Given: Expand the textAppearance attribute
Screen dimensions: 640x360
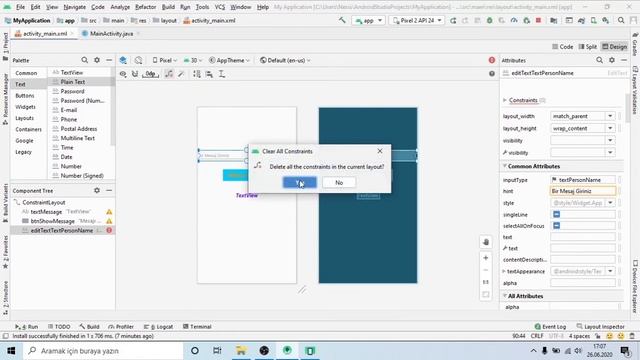Looking at the screenshot, I should [x=504, y=271].
